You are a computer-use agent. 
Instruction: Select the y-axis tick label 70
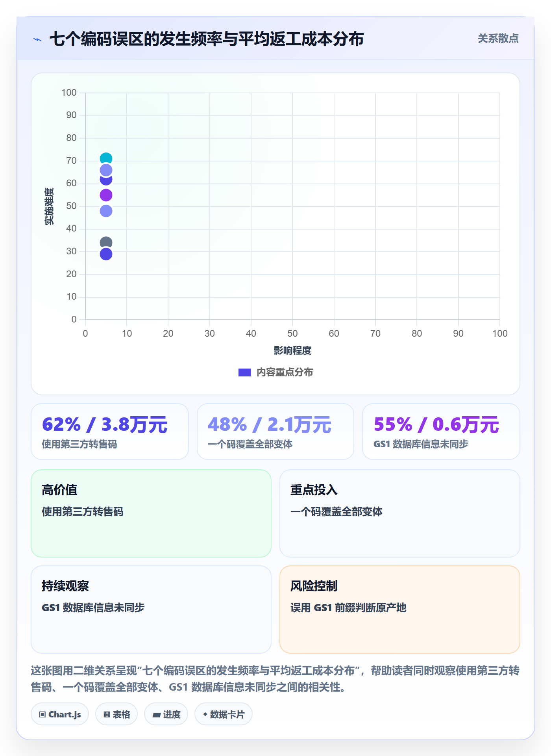coord(71,161)
